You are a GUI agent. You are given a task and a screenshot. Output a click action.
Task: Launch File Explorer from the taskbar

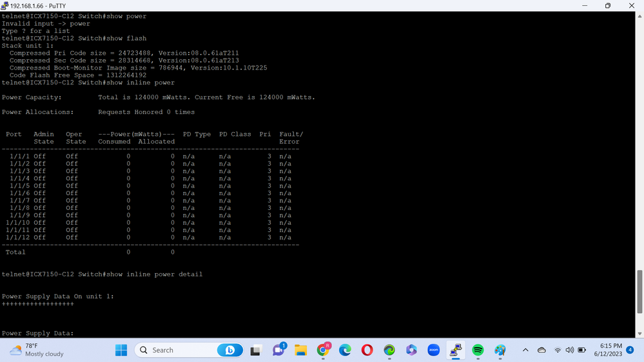(x=300, y=350)
